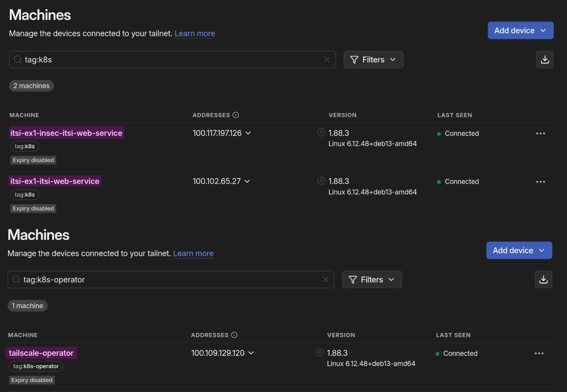Click the download icon beside the tag:k8s search
The height and width of the screenshot is (392, 567).
[545, 60]
